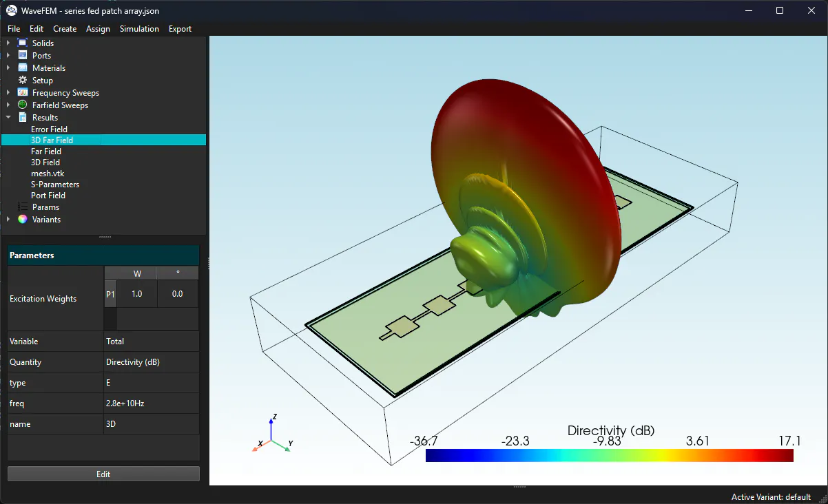Image resolution: width=828 pixels, height=504 pixels.
Task: Click the P1 row header
Action: coord(110,293)
